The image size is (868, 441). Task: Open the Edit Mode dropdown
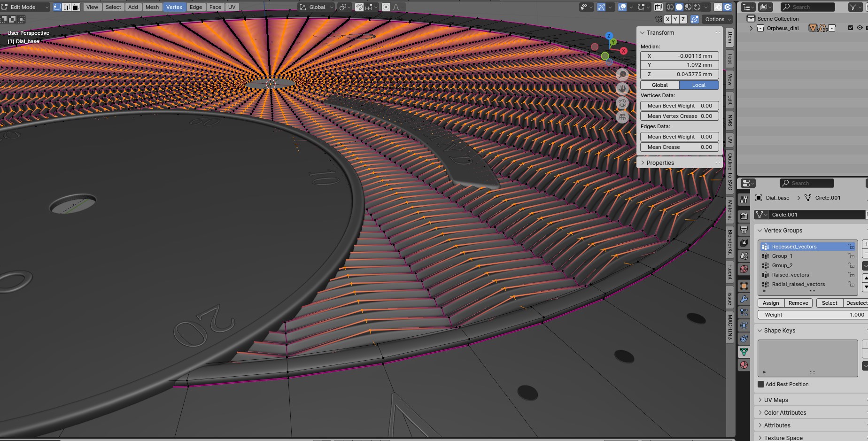coord(26,7)
